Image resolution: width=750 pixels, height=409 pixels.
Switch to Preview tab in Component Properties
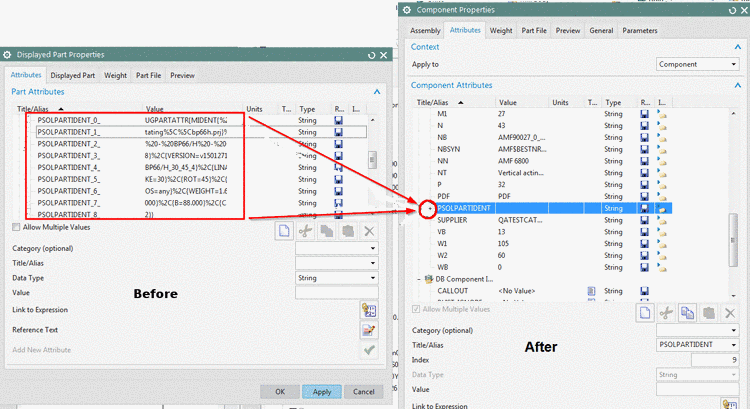click(x=568, y=31)
